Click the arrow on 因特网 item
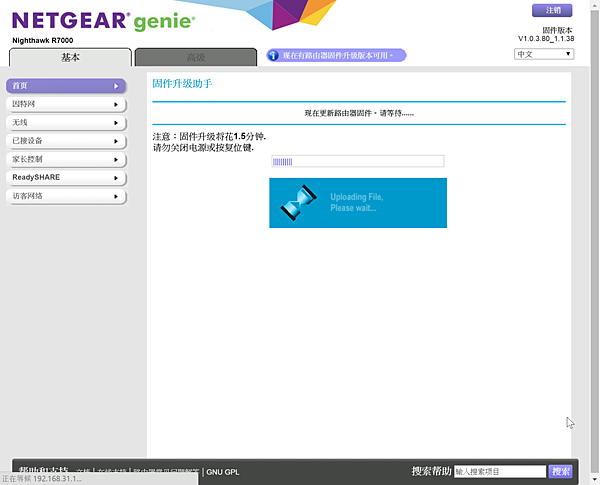 pyautogui.click(x=116, y=105)
